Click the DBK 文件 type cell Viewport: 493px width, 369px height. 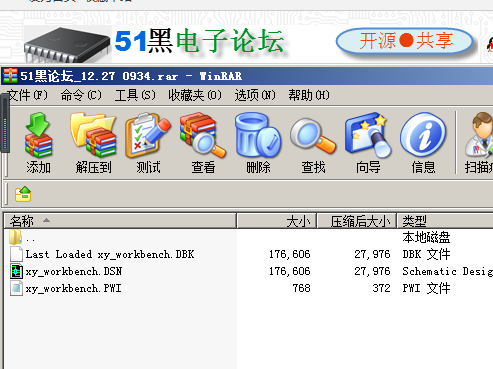tap(426, 254)
